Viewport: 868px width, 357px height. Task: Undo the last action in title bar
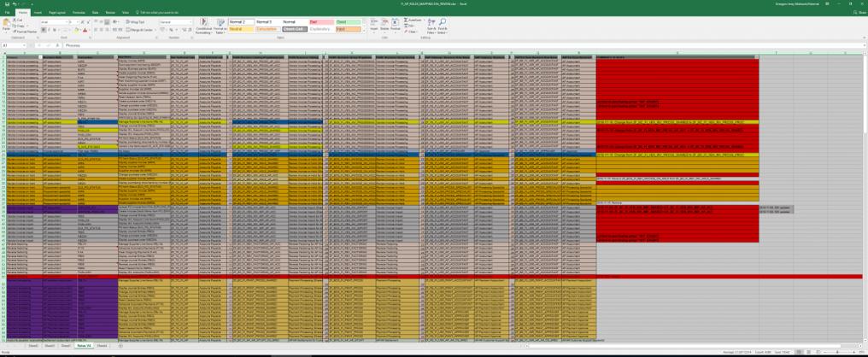[15, 4]
